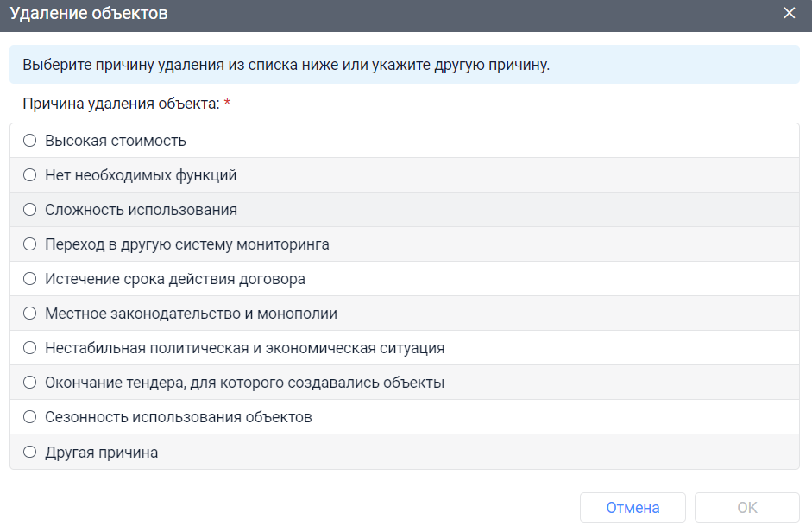Viewport: 812px width, 532px height.
Task: Select Истечение срока действия договора
Action: tap(29, 278)
